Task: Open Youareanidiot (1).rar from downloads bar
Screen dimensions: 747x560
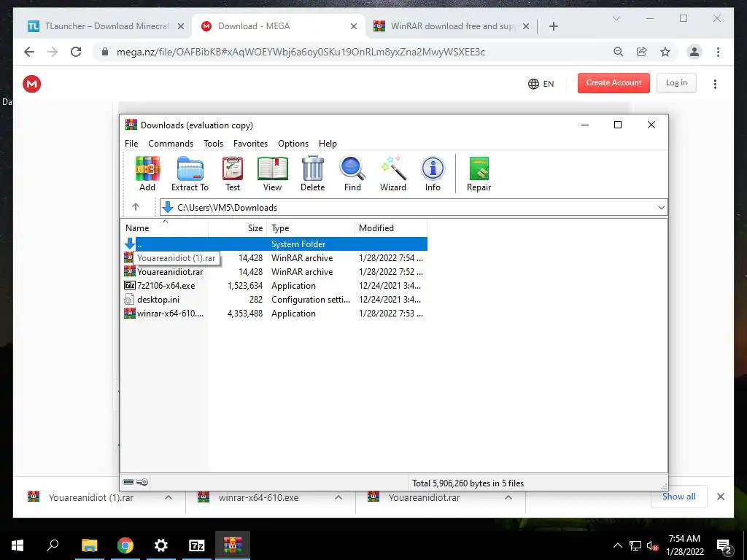Action: [90, 497]
